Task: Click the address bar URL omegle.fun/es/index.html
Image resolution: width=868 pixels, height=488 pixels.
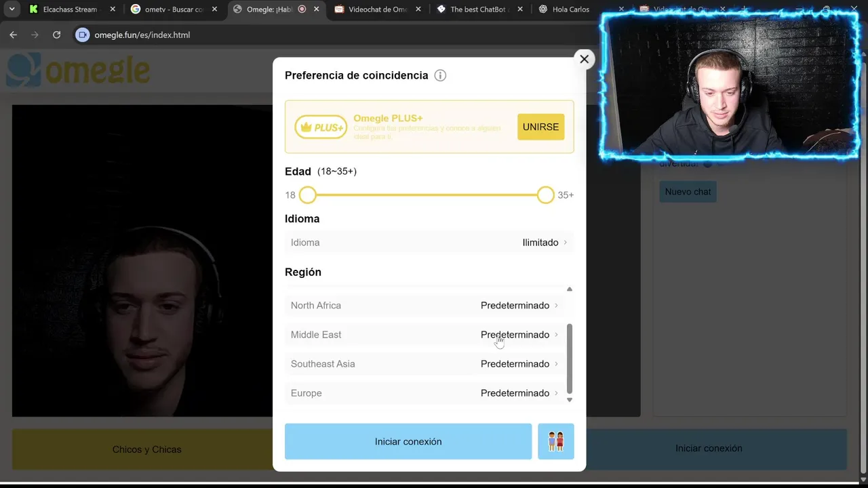Action: coord(142,35)
